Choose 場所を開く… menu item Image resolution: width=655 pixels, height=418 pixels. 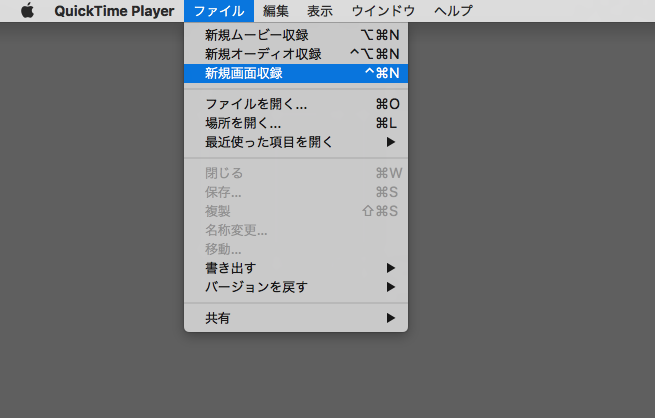[296, 123]
